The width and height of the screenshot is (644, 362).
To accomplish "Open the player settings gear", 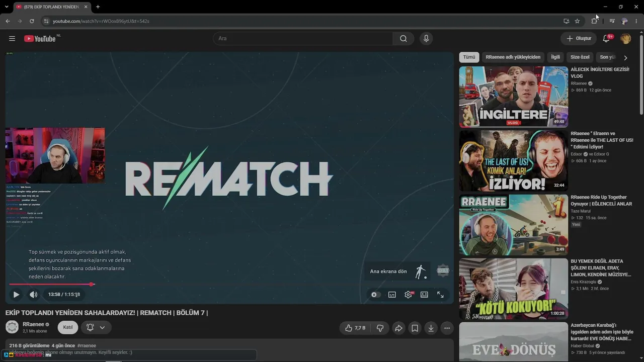I will [x=408, y=295].
